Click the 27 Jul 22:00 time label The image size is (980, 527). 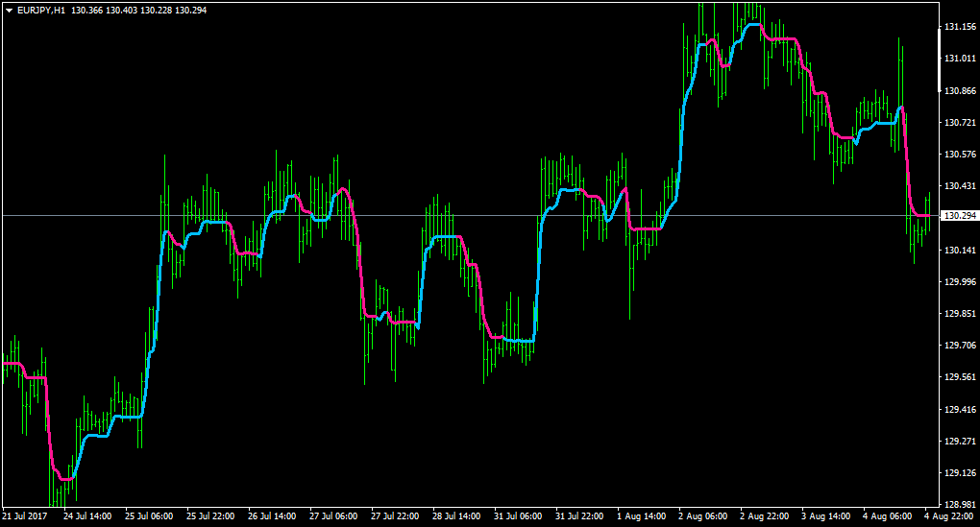[395, 516]
